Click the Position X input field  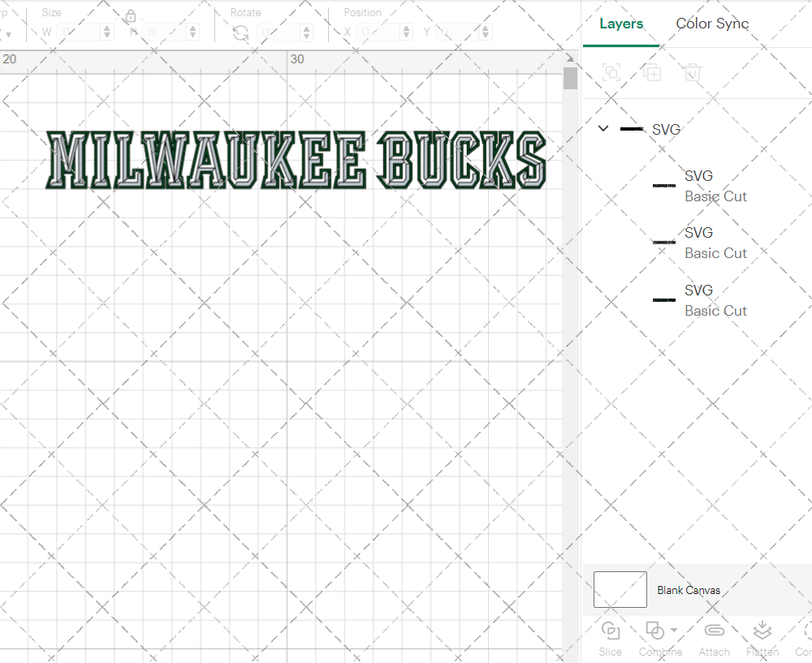[378, 32]
